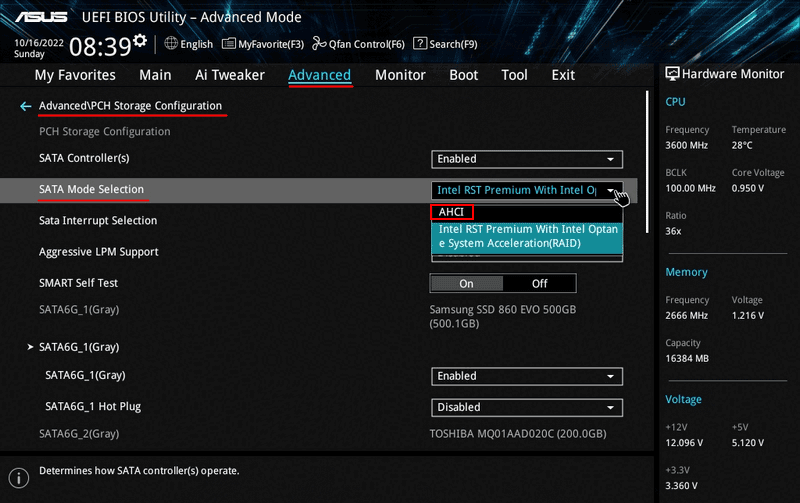Click Qfan Control(F6) label

(x=366, y=44)
